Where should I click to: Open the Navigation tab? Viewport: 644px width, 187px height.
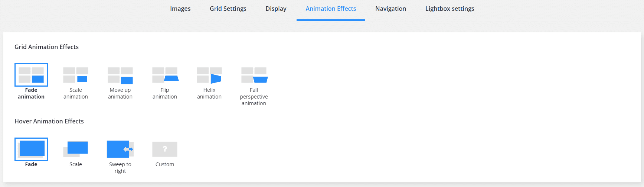[390, 9]
